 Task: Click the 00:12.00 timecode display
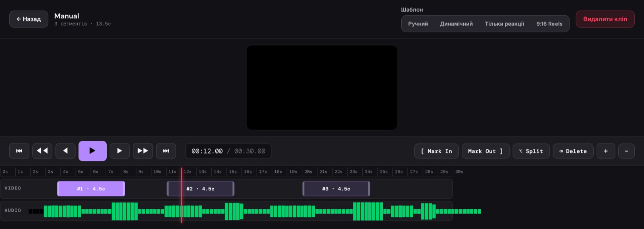207,151
